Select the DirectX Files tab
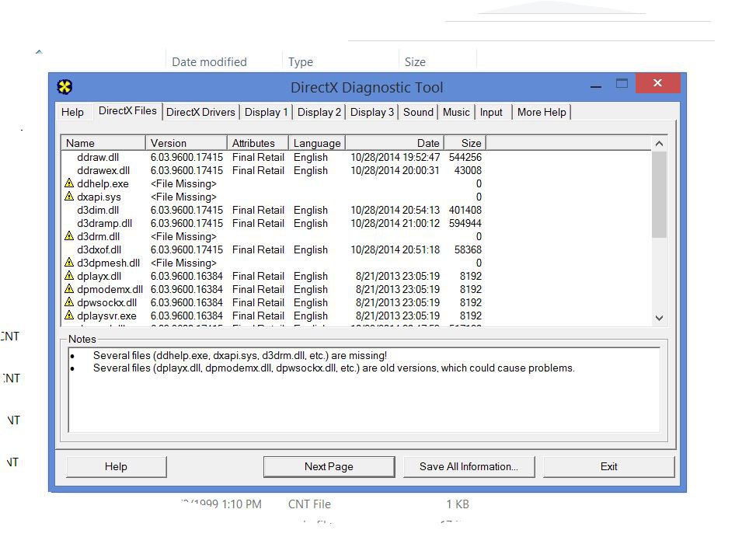The height and width of the screenshot is (544, 756). [127, 111]
